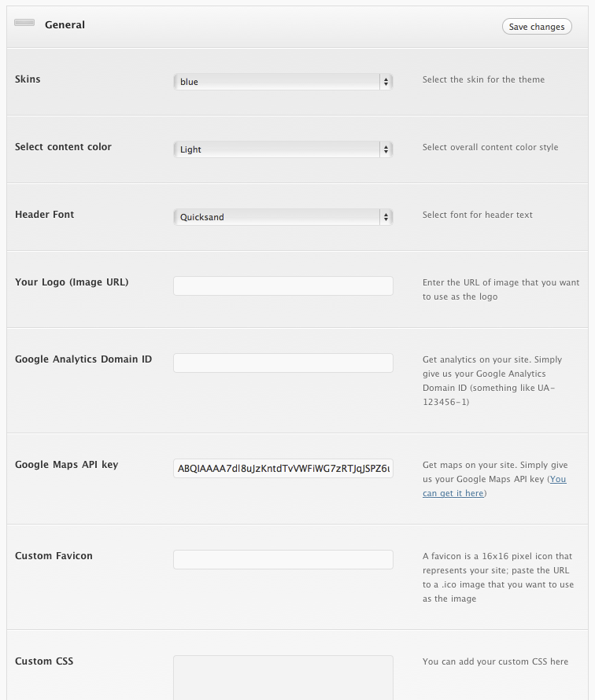Focus the Custom Favicon URL field
Image resolution: width=595 pixels, height=700 pixels.
[x=283, y=559]
